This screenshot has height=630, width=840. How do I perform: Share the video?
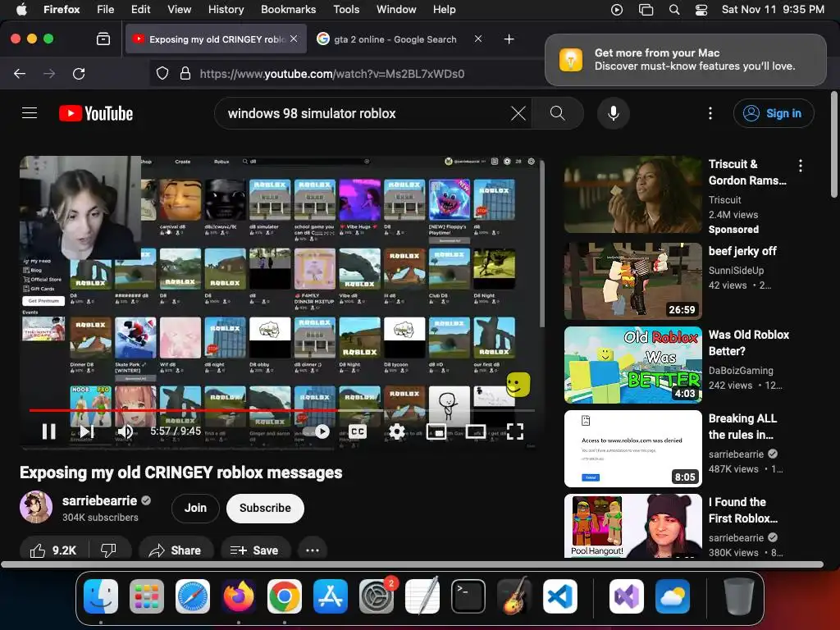point(176,550)
